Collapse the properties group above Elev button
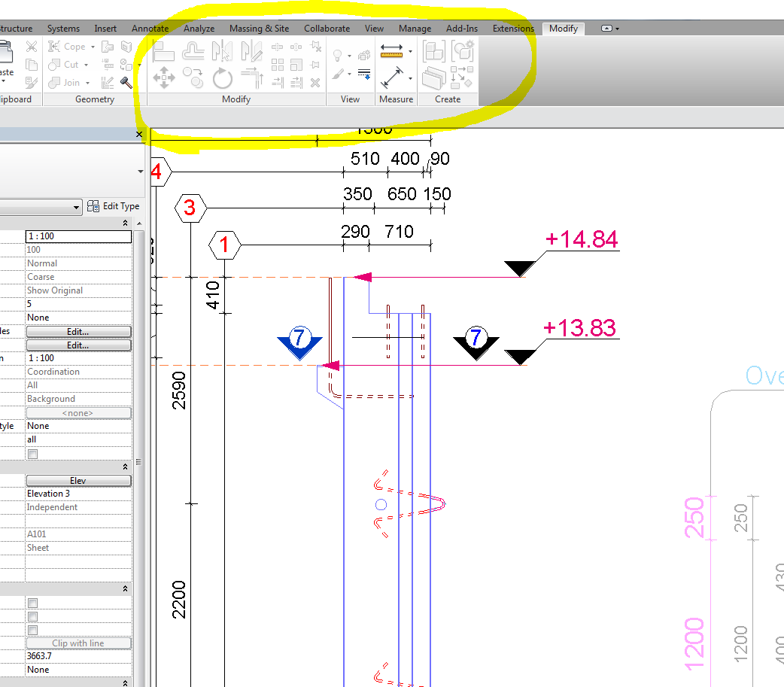 [x=125, y=467]
